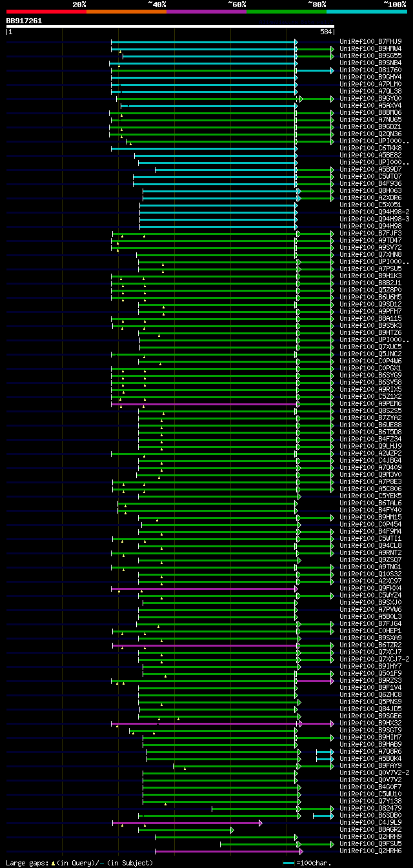Open hit UniRef100_A5B9D7
Viewport: 413px width, 868px height.
point(370,169)
